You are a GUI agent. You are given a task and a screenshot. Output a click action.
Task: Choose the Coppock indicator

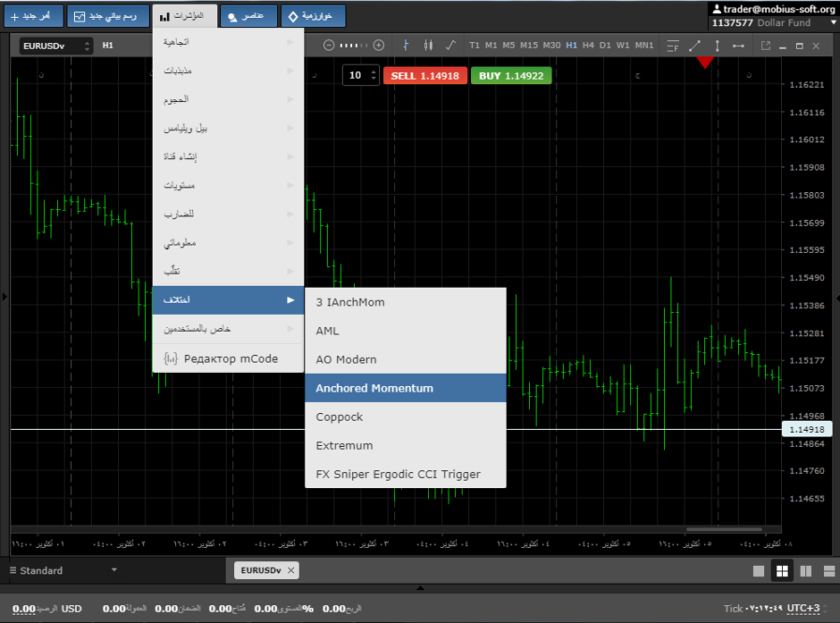406,417
